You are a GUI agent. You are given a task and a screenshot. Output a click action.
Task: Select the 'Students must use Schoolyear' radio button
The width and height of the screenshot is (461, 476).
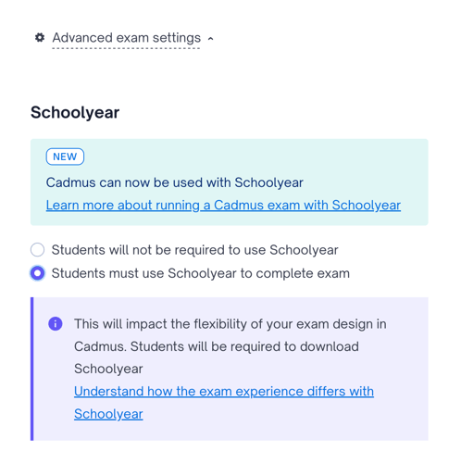coord(37,273)
